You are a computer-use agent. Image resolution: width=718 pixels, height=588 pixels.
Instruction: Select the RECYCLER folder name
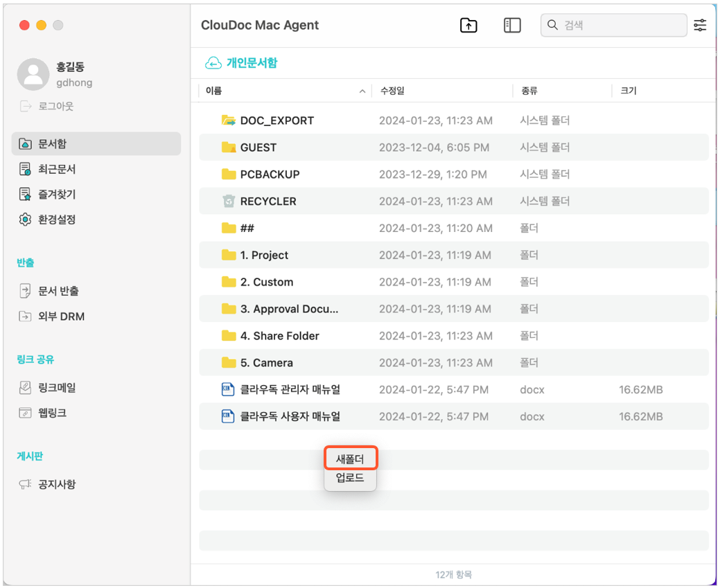click(x=268, y=201)
